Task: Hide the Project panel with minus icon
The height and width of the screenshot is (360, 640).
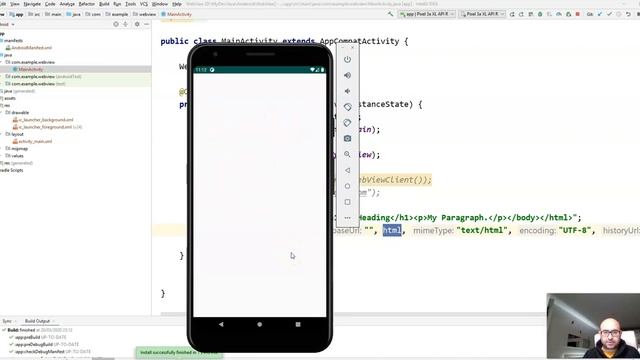Action: (147, 24)
